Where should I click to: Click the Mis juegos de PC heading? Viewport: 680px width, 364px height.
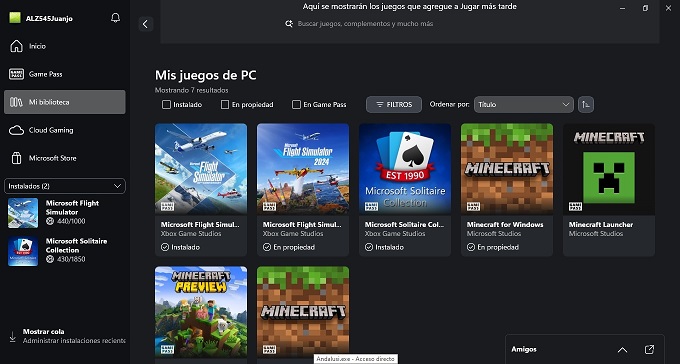pos(206,75)
